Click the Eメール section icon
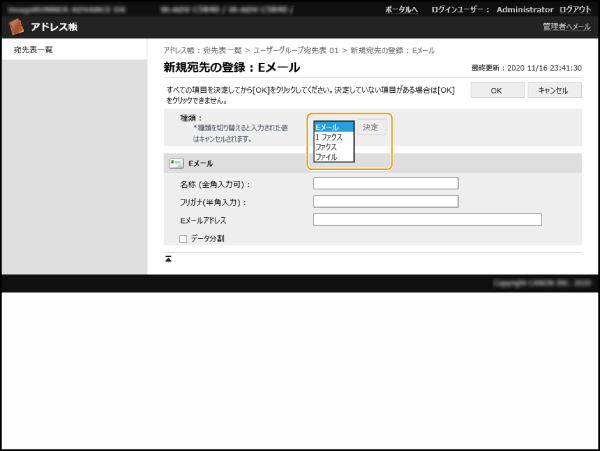The height and width of the screenshot is (451, 600). coord(176,163)
